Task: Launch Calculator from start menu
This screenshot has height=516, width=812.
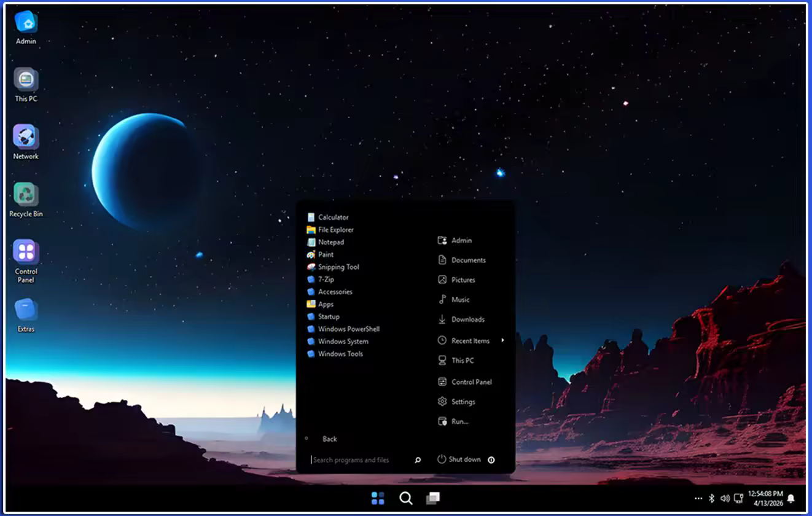Action: 333,217
